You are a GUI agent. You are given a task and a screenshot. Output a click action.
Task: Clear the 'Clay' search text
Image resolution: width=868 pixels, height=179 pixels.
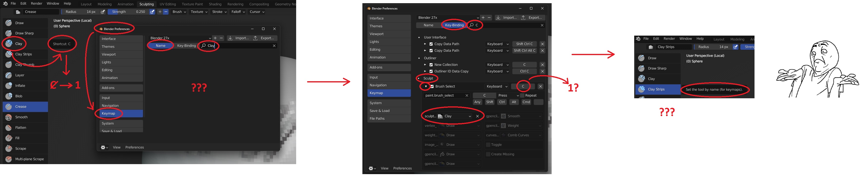tap(274, 46)
